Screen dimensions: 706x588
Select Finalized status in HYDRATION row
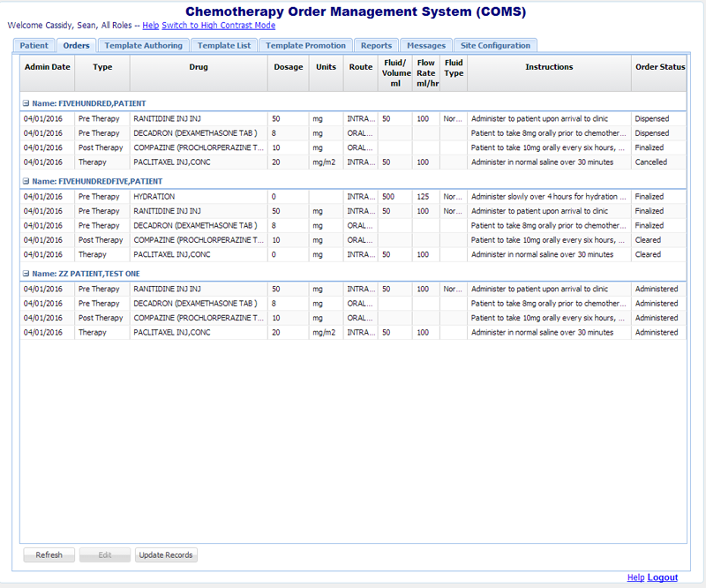pos(658,197)
